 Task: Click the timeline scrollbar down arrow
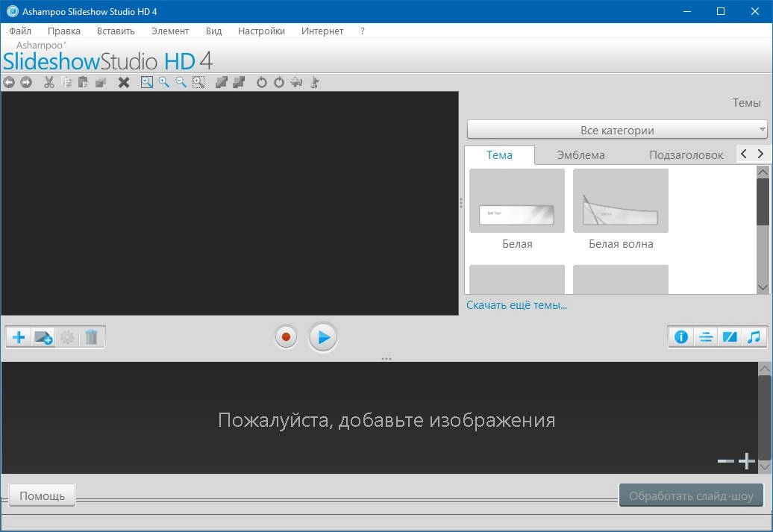click(765, 466)
